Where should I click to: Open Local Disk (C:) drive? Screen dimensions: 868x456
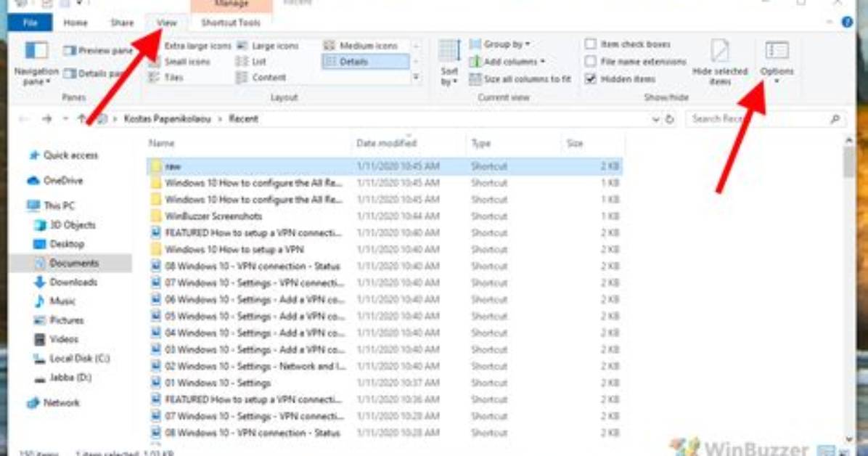point(72,359)
